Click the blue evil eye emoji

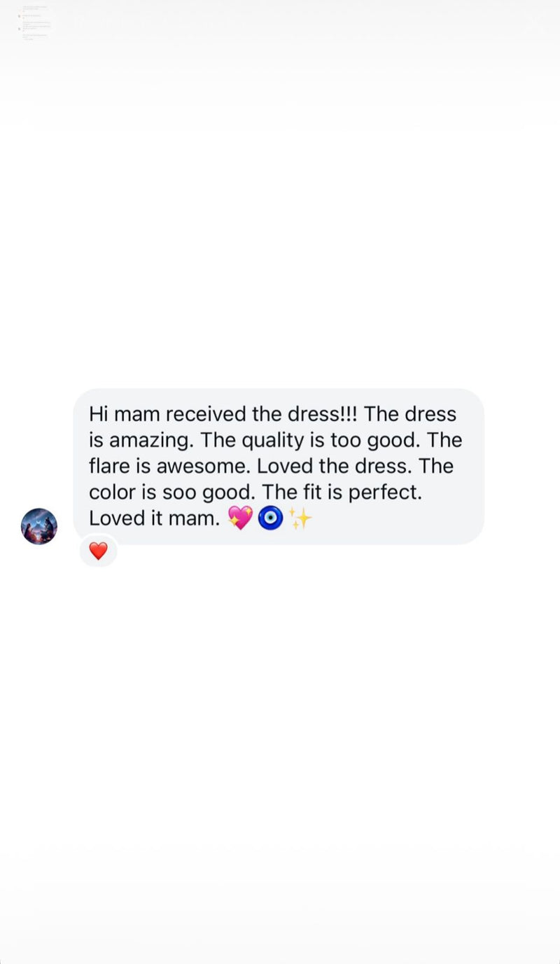[x=270, y=518]
